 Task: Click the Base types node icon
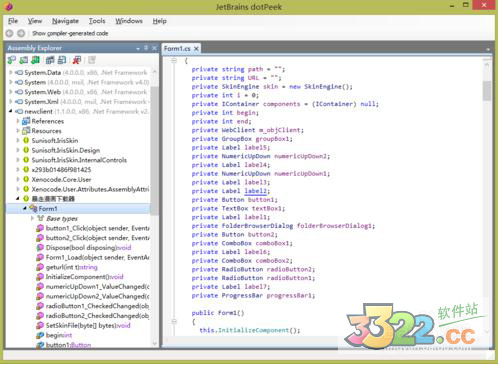(x=41, y=218)
